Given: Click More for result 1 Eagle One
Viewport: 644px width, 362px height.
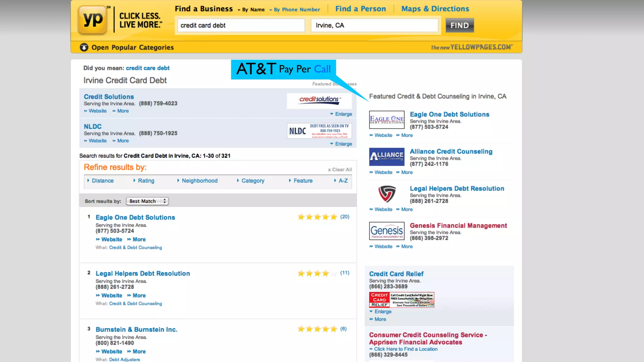Looking at the screenshot, I should tap(139, 239).
